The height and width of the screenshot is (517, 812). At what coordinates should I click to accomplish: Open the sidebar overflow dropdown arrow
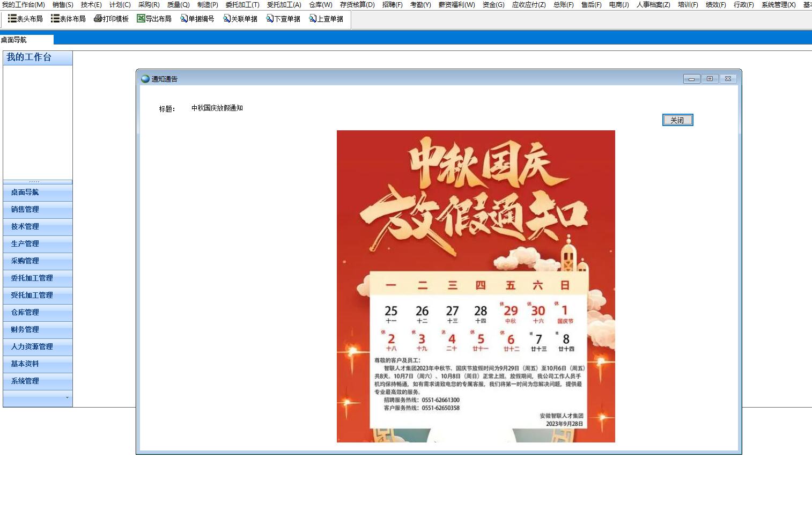tap(67, 398)
